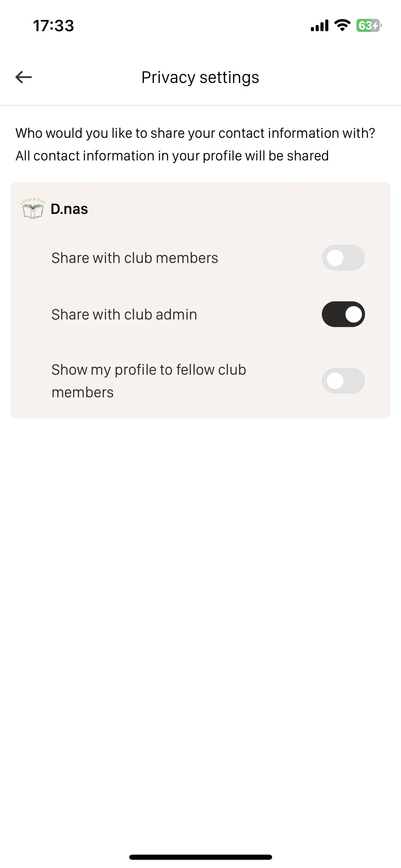Tap the contact information sharing question text
The width and height of the screenshot is (401, 868).
[195, 133]
